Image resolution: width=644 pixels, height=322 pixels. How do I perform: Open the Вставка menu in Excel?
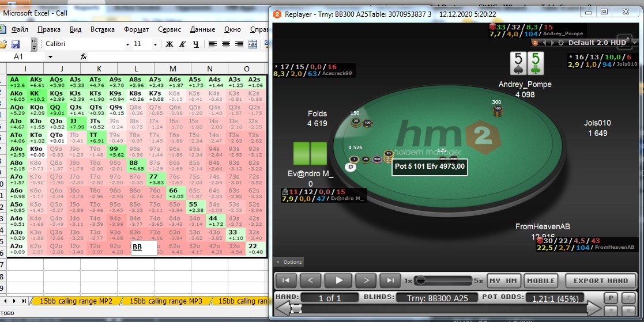pyautogui.click(x=102, y=29)
